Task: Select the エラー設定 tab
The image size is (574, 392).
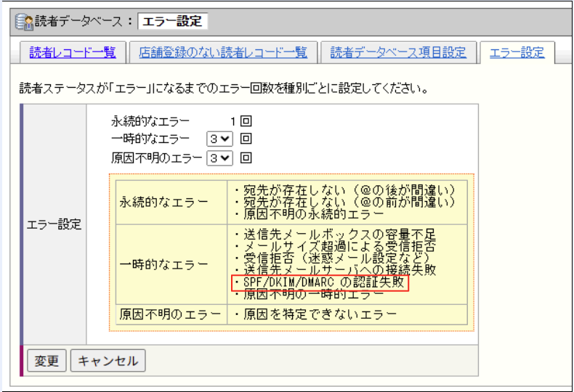Action: pos(517,52)
